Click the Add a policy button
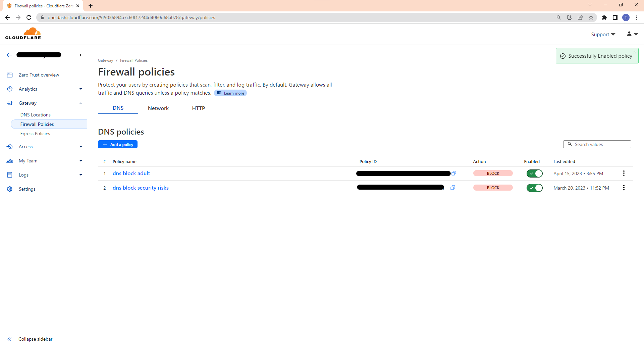 tap(118, 144)
